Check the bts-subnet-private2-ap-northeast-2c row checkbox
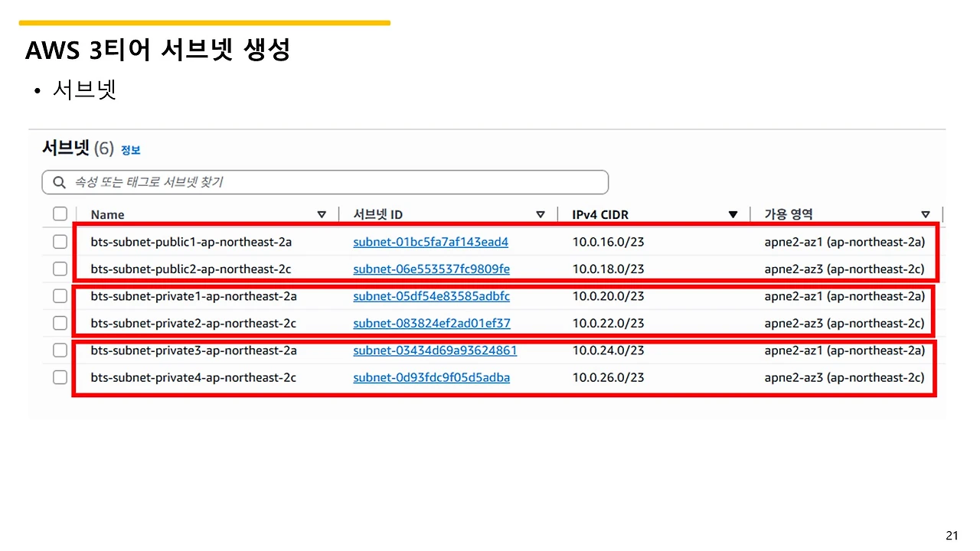 (x=60, y=323)
